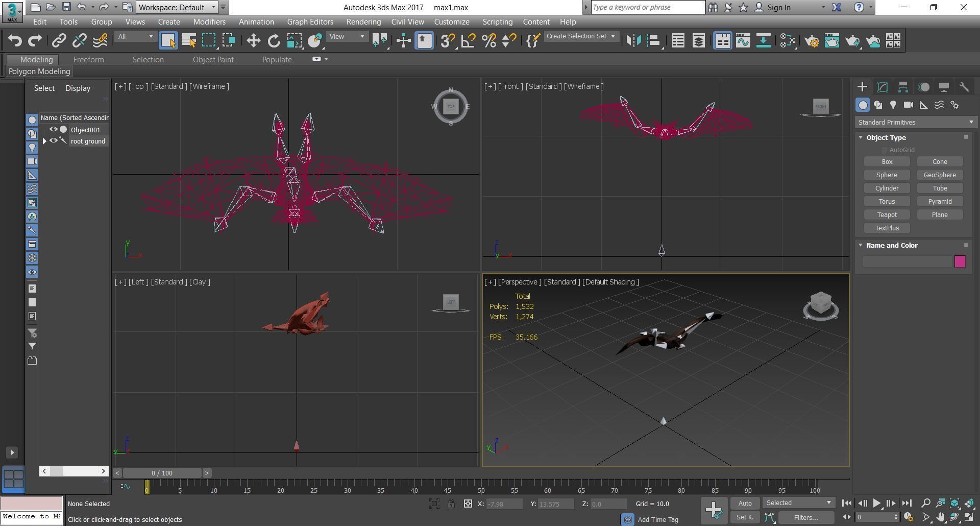The image size is (980, 526).
Task: Click the Select Object tool
Action: (168, 41)
